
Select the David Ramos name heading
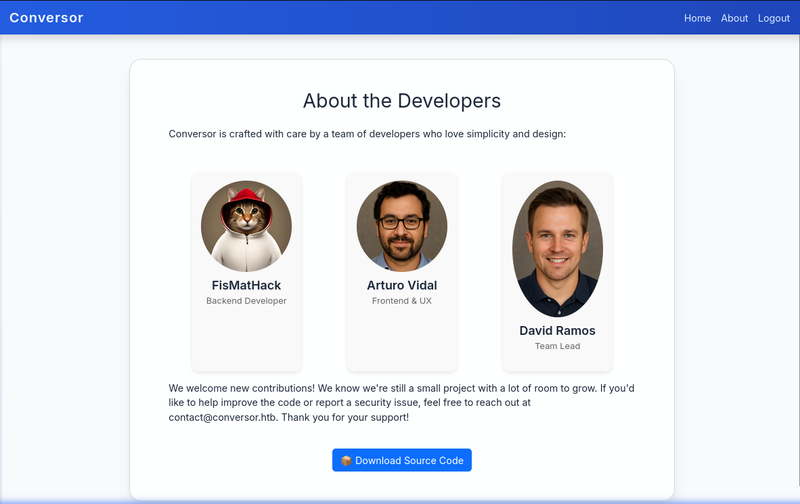557,331
